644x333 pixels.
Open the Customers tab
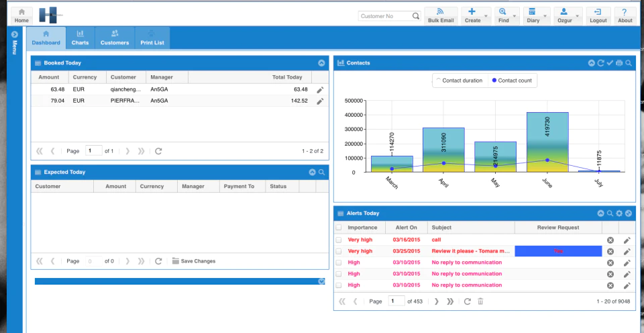coord(115,38)
